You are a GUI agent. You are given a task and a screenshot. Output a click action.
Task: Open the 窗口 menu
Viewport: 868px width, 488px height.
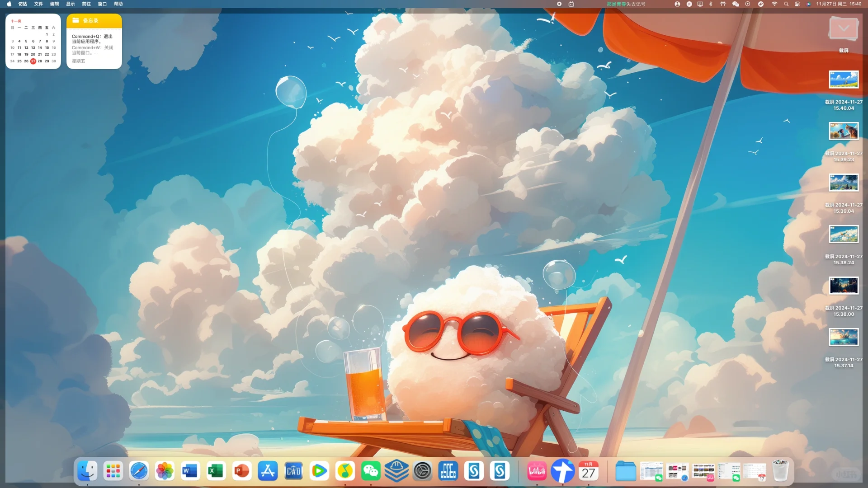coord(102,4)
